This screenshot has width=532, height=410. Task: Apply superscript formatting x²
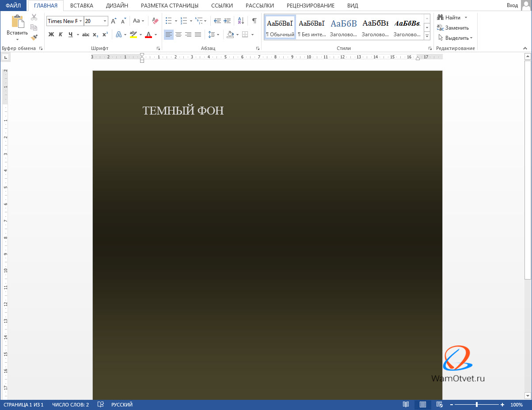click(105, 34)
